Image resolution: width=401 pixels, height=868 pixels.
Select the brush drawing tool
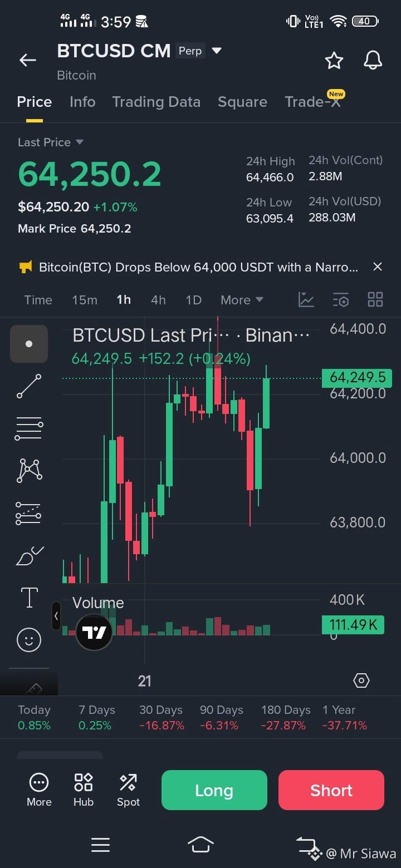pos(29,555)
